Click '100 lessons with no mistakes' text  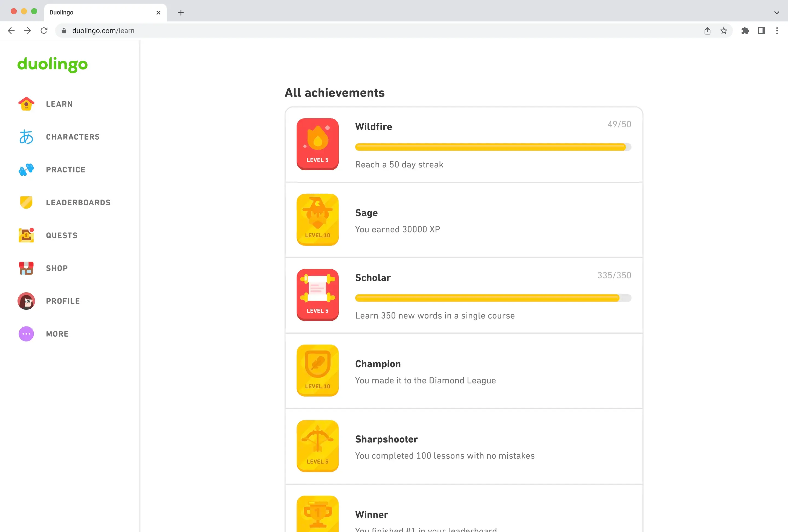[x=475, y=456]
